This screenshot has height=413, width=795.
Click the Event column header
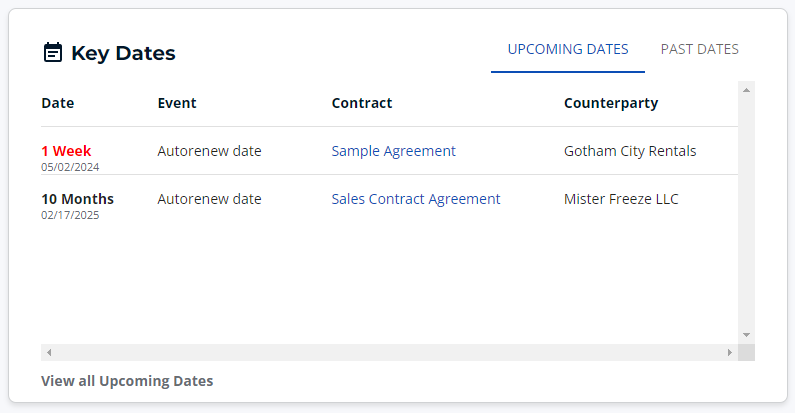[x=177, y=103]
